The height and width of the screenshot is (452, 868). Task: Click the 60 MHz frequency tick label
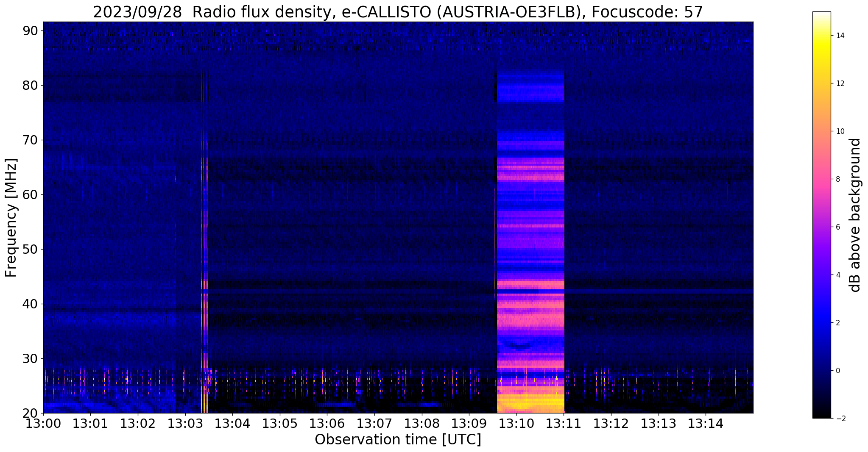coord(31,195)
